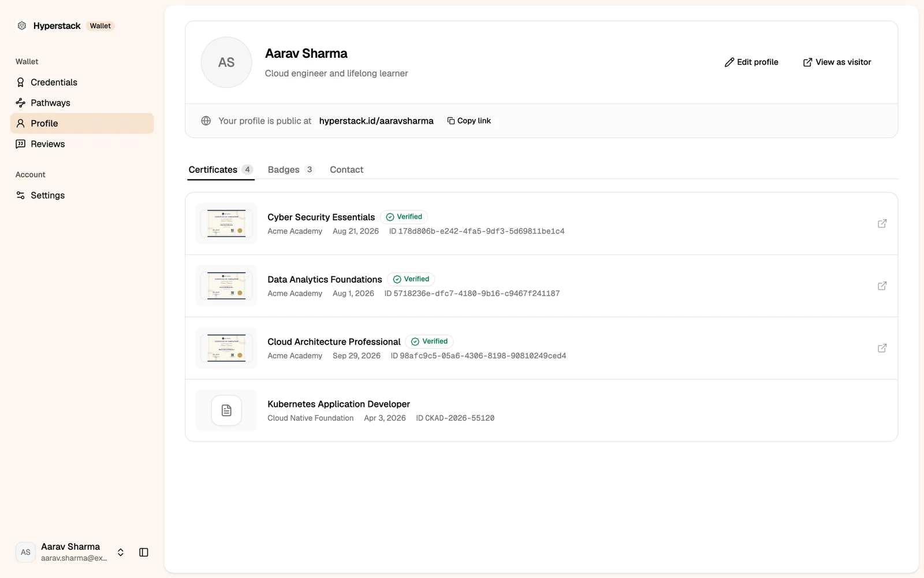Open Settings under Account
The image size is (924, 578).
coord(82,195)
